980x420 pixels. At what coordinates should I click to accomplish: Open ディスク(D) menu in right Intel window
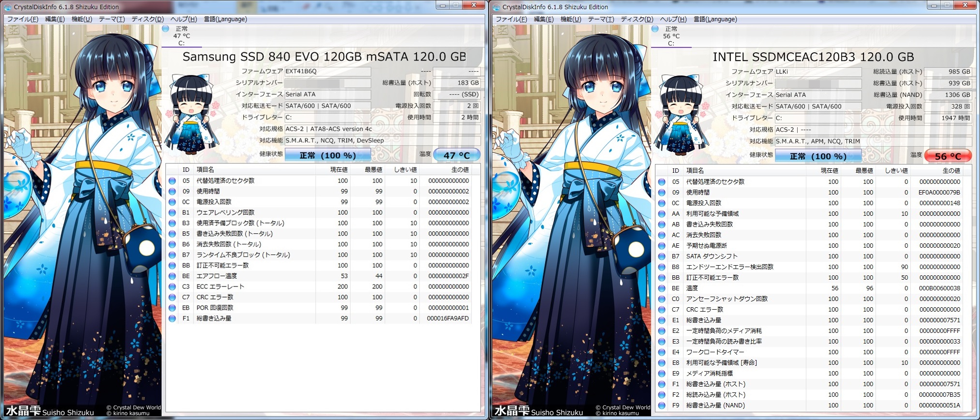[x=637, y=19]
